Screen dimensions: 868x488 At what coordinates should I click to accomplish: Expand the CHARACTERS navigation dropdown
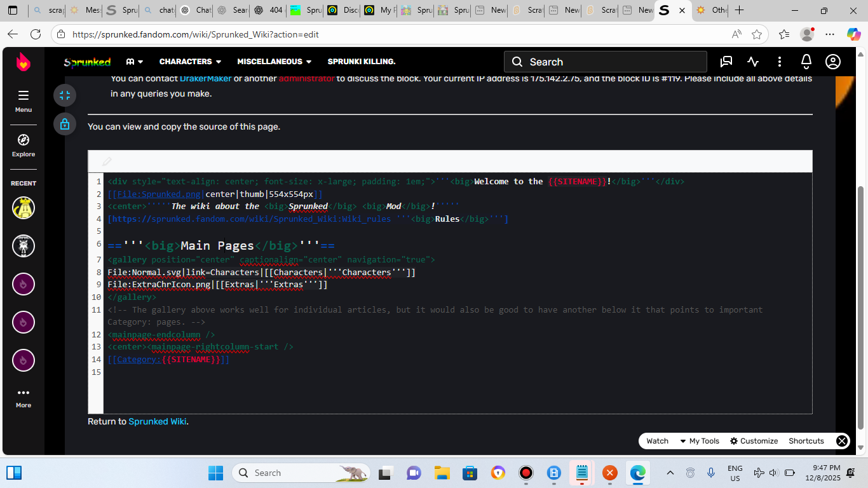(x=190, y=62)
